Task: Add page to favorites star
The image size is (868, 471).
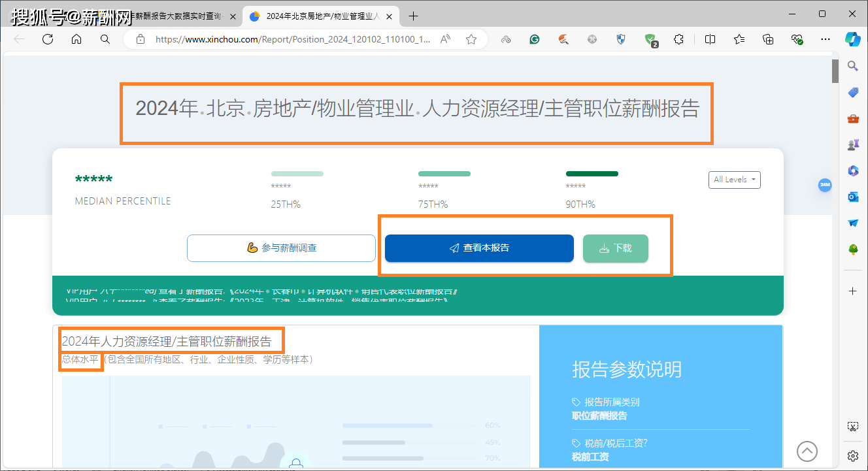Action: 471,39
